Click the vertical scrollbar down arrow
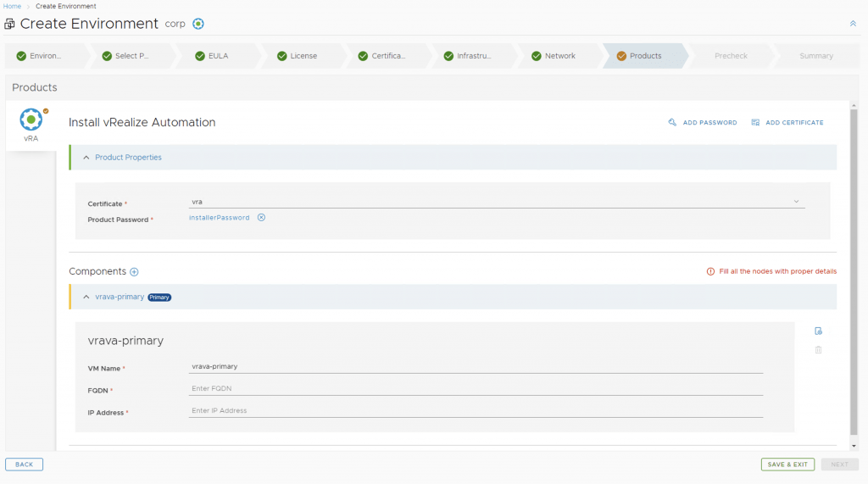The width and height of the screenshot is (868, 484). [854, 446]
